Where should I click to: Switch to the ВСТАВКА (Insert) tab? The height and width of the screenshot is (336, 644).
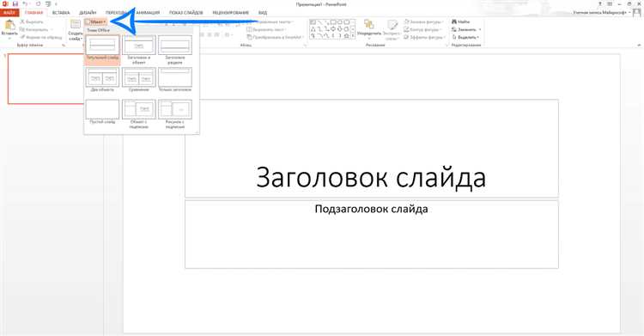click(x=61, y=13)
